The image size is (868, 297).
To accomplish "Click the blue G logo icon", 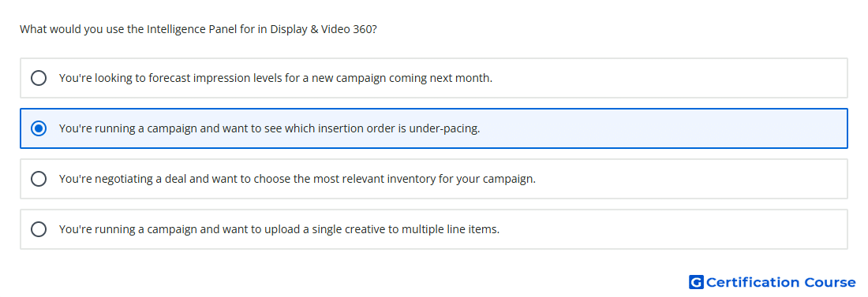I will (696, 282).
